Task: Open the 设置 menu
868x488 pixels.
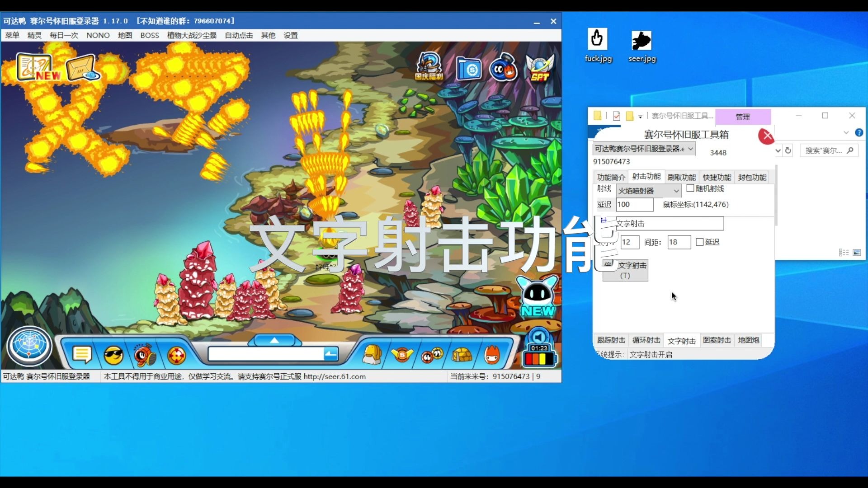Action: click(x=291, y=35)
